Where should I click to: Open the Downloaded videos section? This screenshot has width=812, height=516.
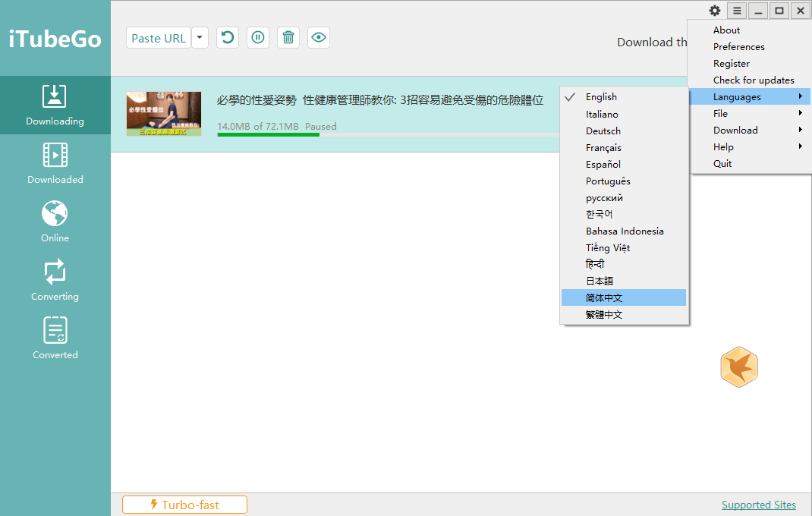55,164
